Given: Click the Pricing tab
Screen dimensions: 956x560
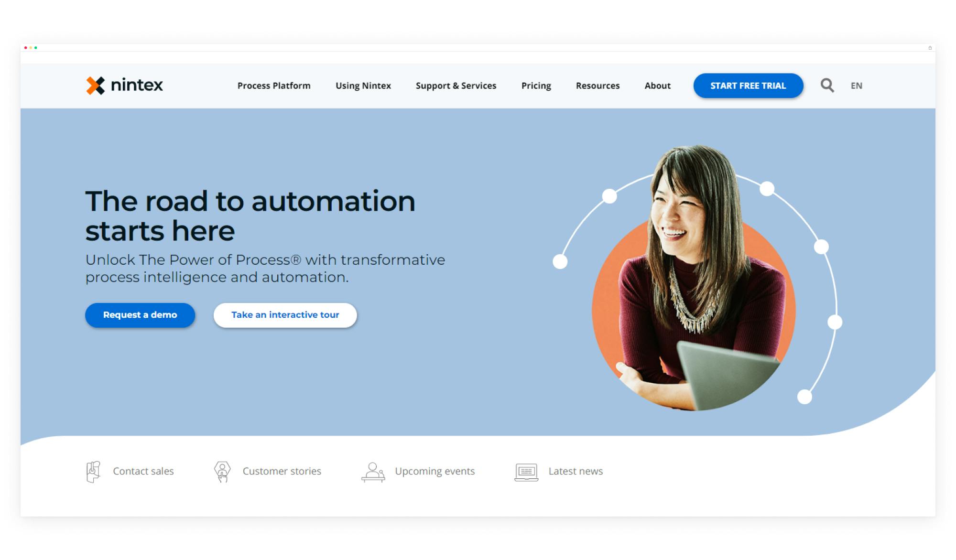Looking at the screenshot, I should pyautogui.click(x=536, y=86).
